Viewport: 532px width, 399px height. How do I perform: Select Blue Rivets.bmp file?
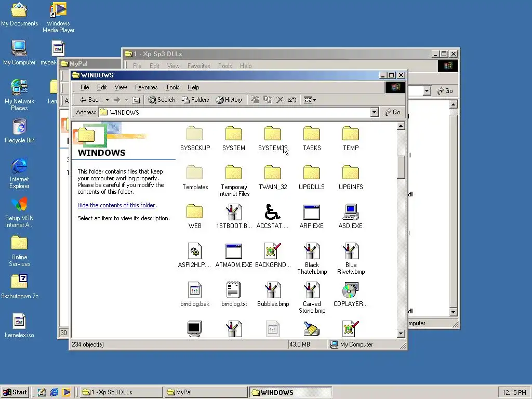[x=351, y=259]
